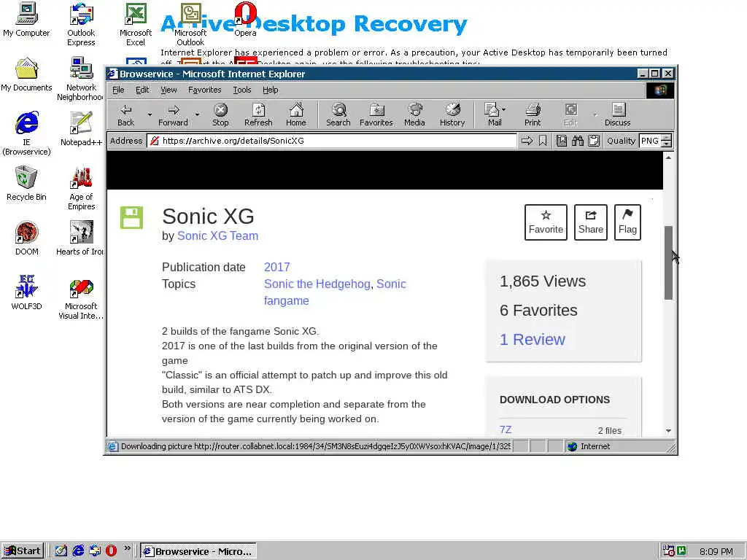Print the page using the Print icon
Viewport: 747px width, 560px height.
533,114
